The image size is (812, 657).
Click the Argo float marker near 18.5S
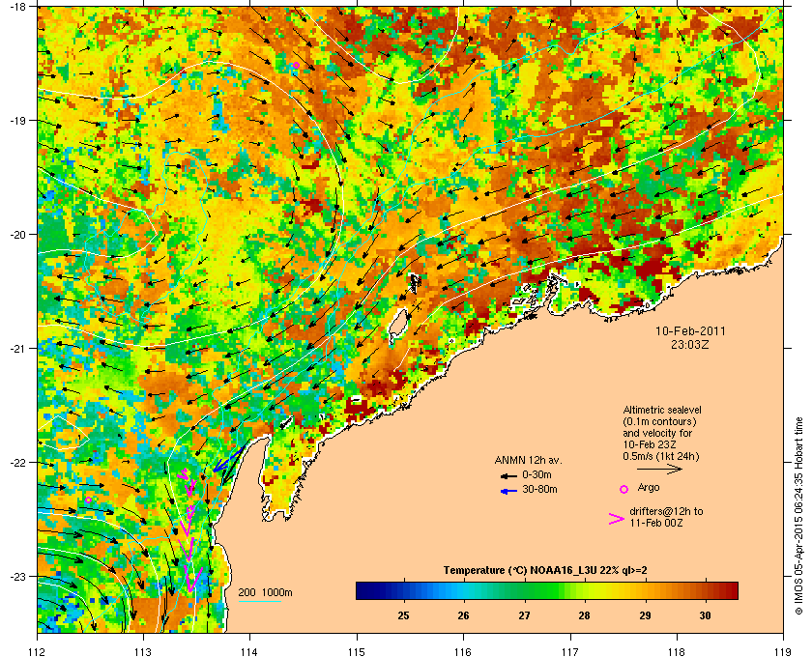[296, 66]
